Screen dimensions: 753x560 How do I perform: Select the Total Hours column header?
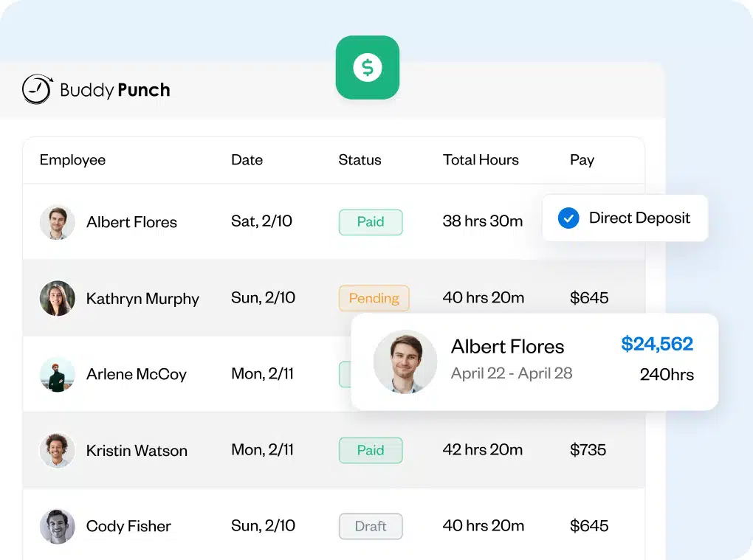(x=481, y=160)
